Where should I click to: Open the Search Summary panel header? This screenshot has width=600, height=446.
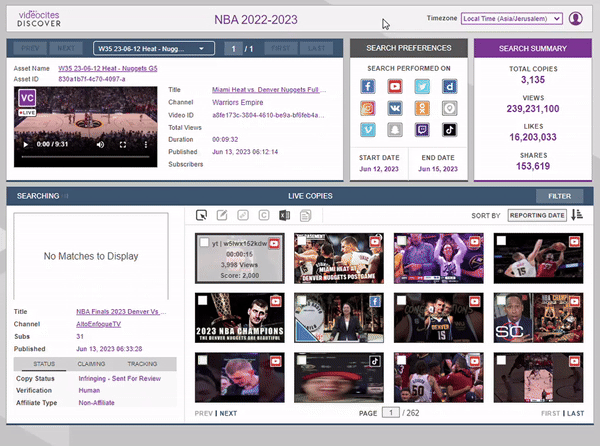533,49
